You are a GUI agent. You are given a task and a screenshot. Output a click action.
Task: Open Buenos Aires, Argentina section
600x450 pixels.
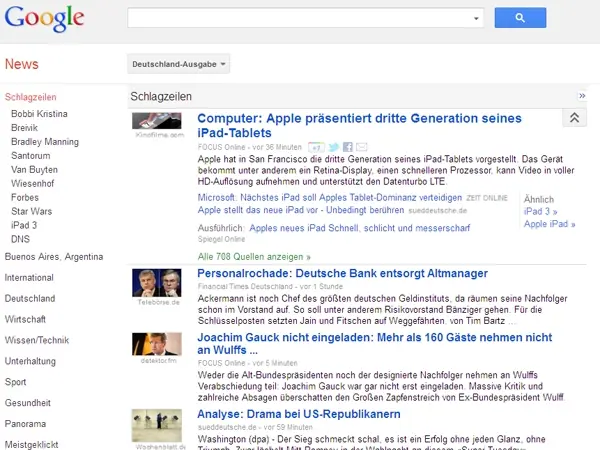[x=54, y=257]
